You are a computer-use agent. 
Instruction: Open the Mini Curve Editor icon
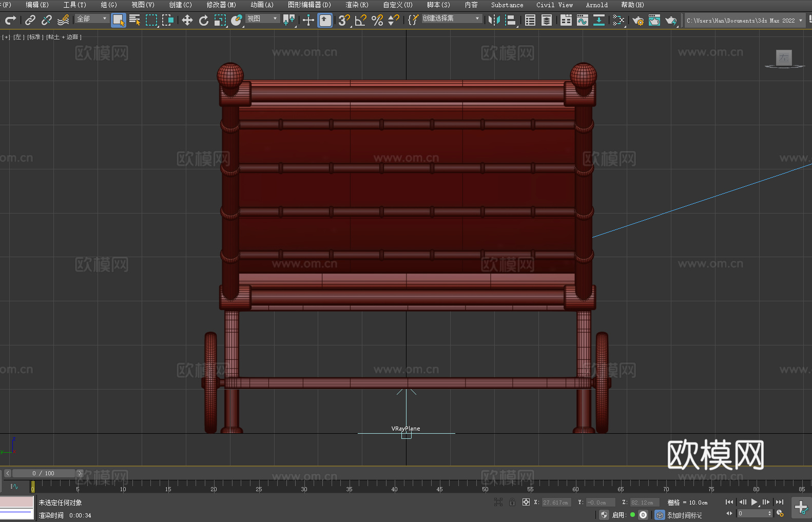click(x=14, y=486)
